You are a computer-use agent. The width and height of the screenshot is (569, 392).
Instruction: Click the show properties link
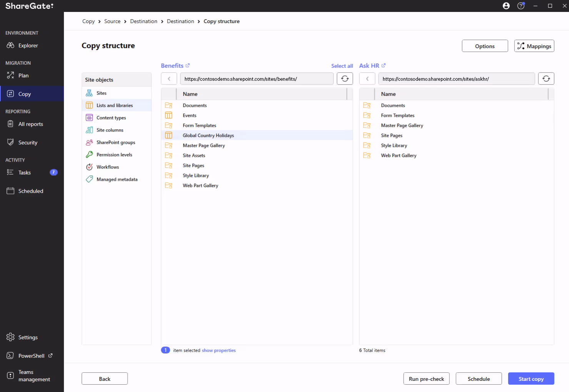point(219,350)
